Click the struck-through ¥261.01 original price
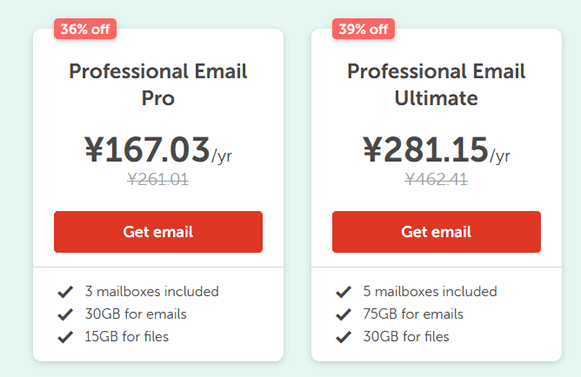The image size is (581, 377). coord(158,179)
